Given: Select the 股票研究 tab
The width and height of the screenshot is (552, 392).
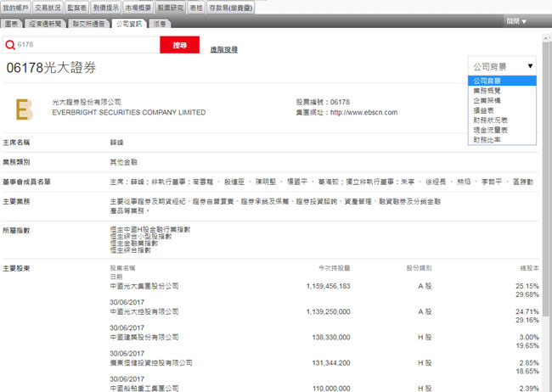Looking at the screenshot, I should tap(171, 8).
